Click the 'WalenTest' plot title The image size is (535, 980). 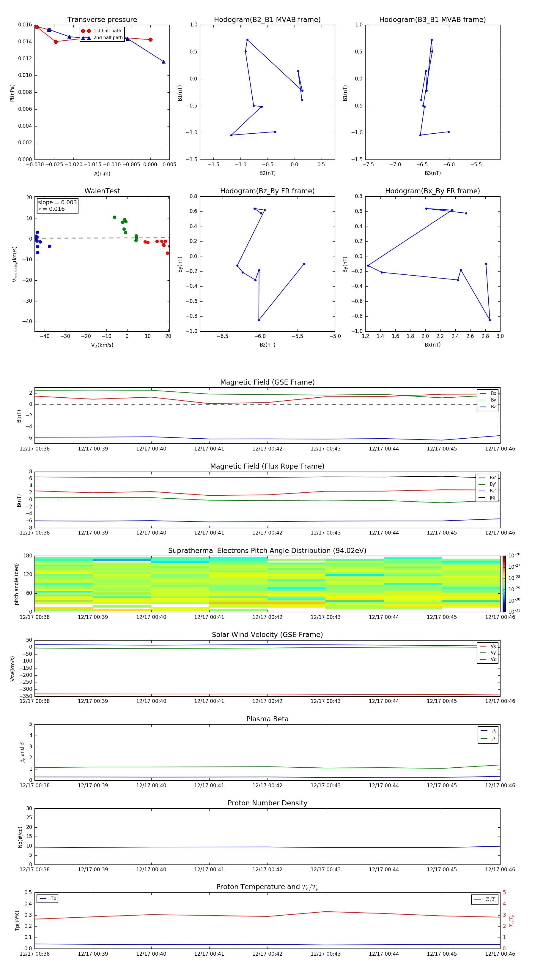coord(102,191)
